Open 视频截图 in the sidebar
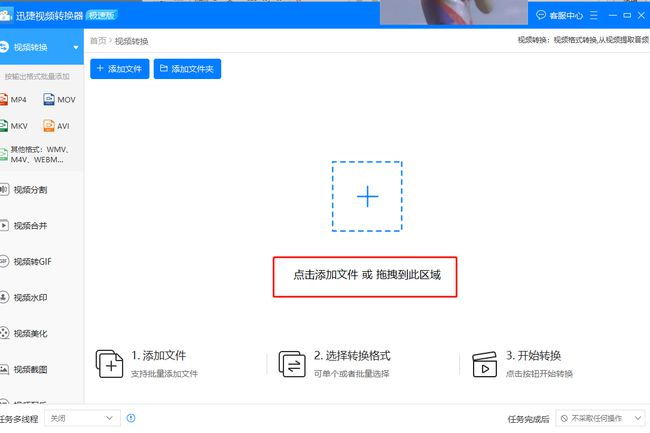Image resolution: width=650 pixels, height=433 pixels. pyautogui.click(x=30, y=369)
